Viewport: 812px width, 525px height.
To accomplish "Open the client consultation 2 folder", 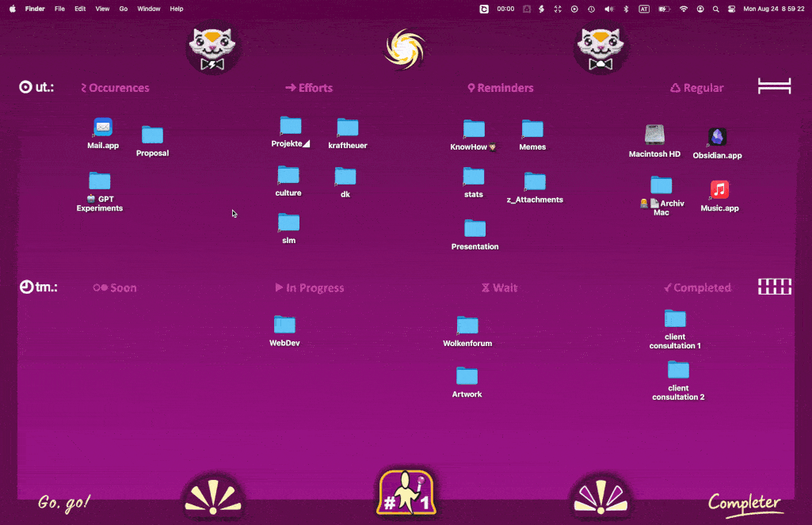I will tap(678, 370).
